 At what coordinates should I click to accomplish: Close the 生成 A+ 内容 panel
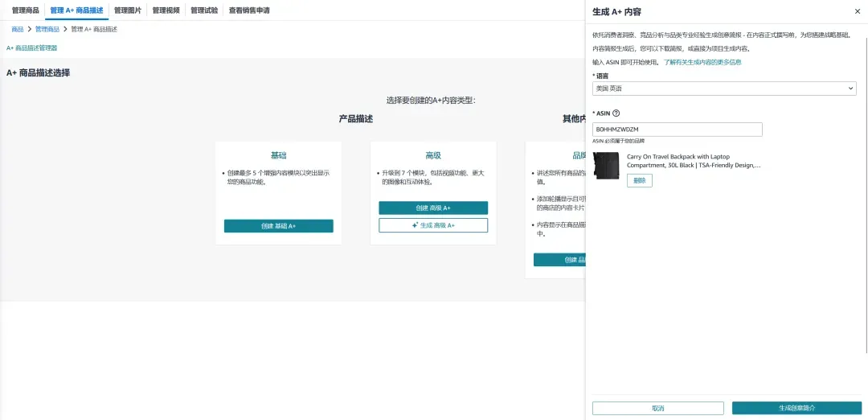click(858, 11)
